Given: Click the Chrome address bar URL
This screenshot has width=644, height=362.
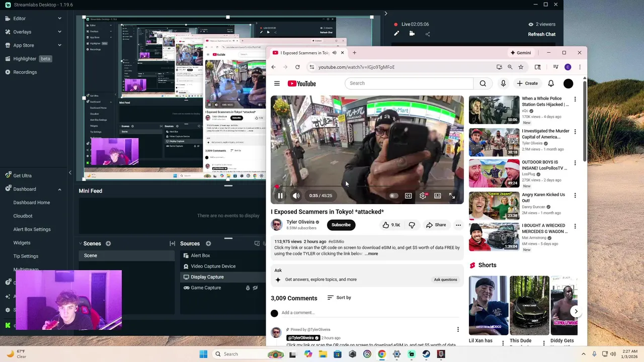Looking at the screenshot, I should point(356,67).
